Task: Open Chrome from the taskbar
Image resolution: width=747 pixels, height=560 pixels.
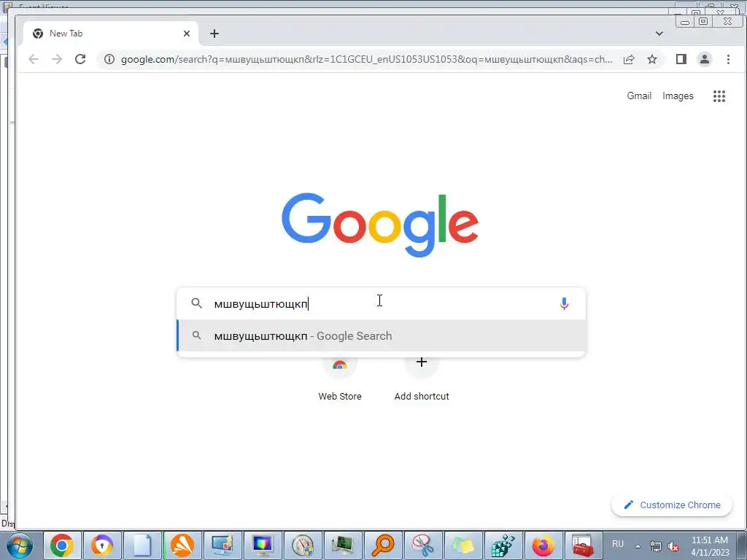Action: [62, 545]
